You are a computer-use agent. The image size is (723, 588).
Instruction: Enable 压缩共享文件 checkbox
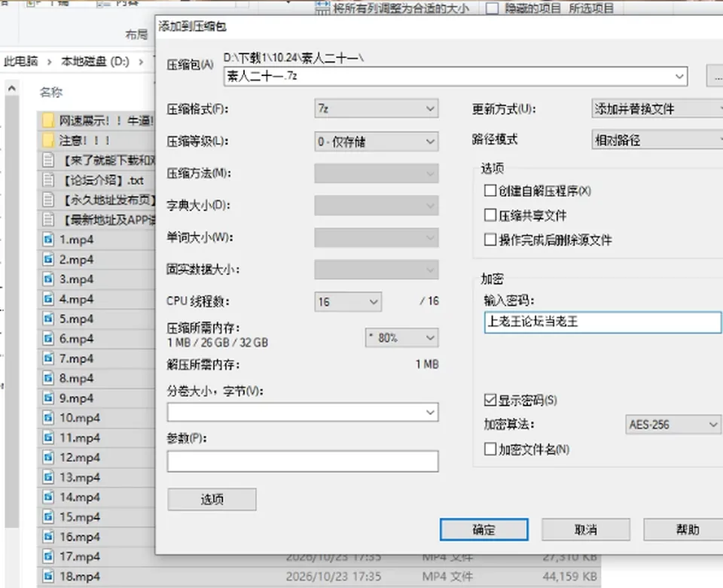click(490, 215)
